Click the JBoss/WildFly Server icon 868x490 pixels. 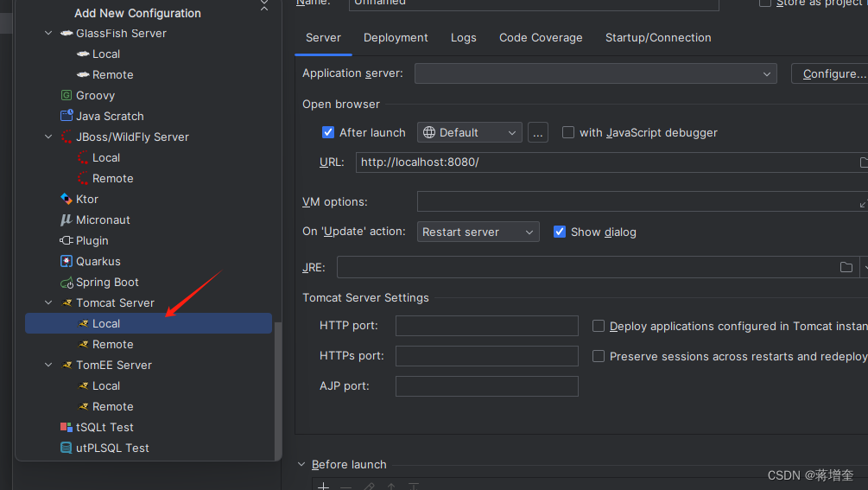(x=67, y=137)
